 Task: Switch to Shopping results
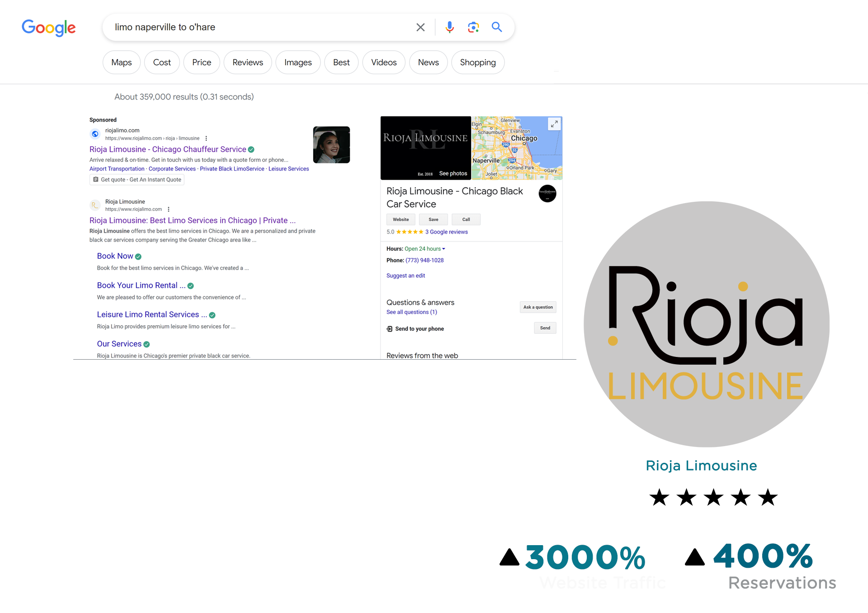tap(478, 62)
